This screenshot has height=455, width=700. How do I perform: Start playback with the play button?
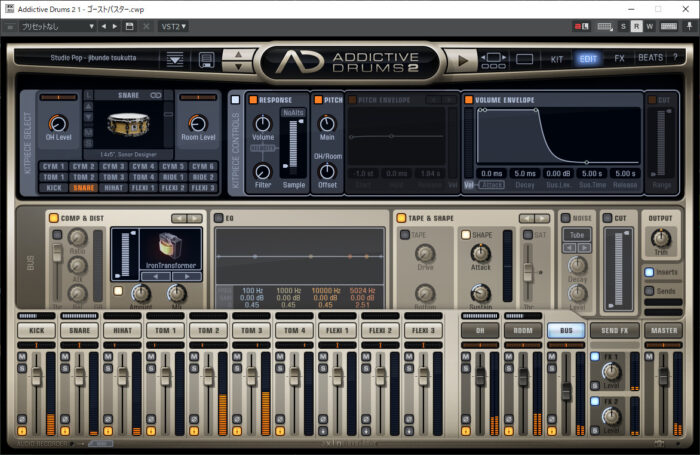point(463,60)
